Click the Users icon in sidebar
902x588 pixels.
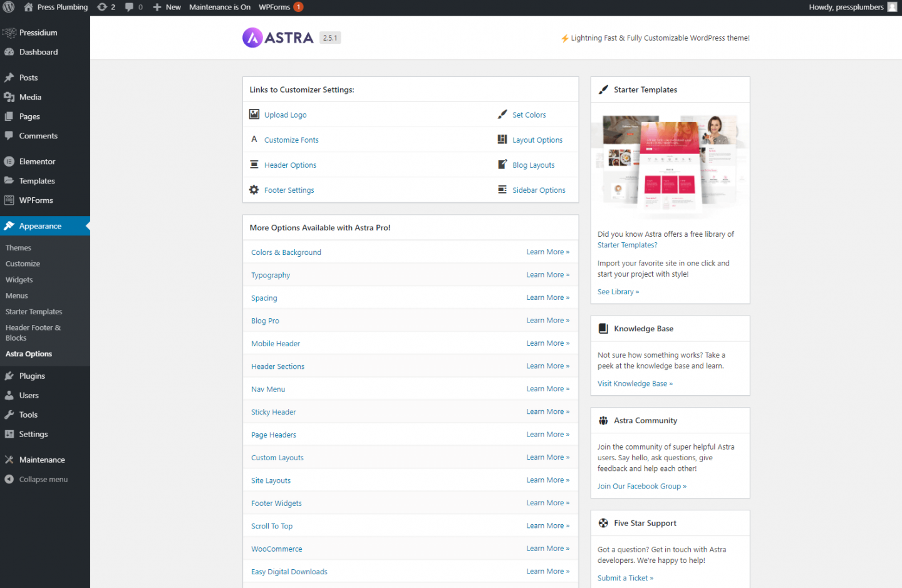9,395
